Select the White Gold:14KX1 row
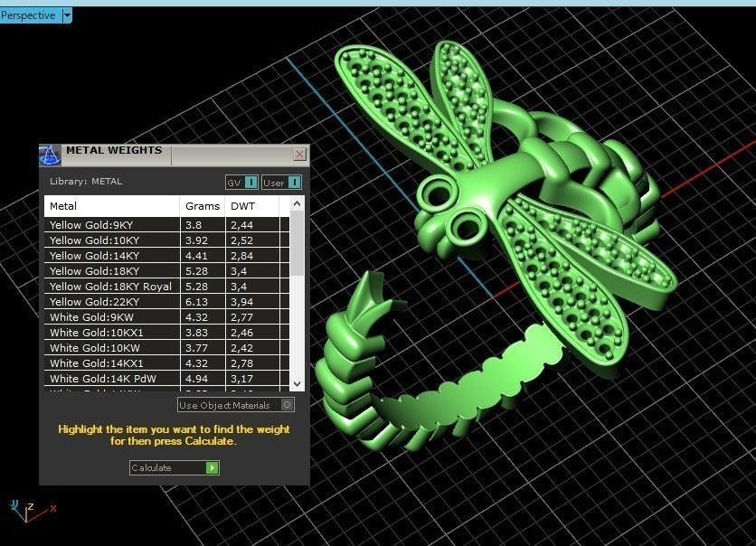 tap(166, 363)
